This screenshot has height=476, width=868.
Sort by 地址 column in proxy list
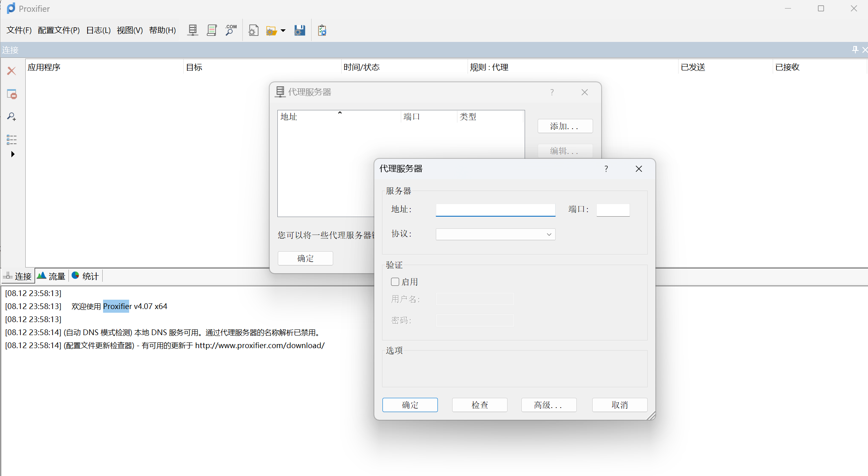[x=339, y=117]
